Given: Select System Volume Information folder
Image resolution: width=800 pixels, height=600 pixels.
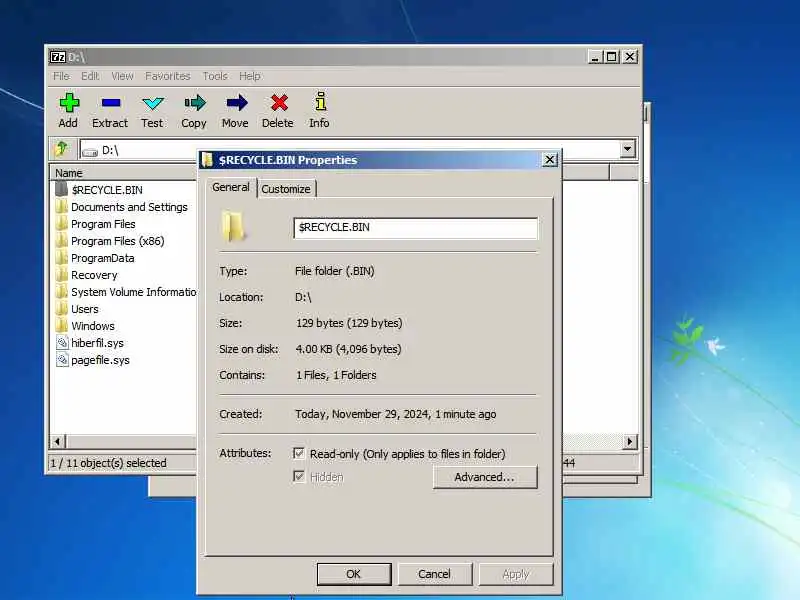Looking at the screenshot, I should coord(134,292).
